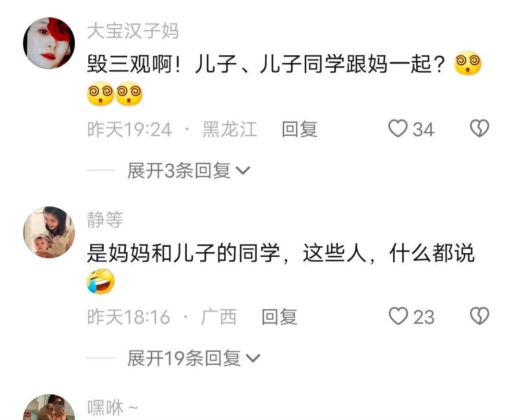518x420 pixels.
Task: Open 静等's profile avatar
Action: (x=49, y=232)
